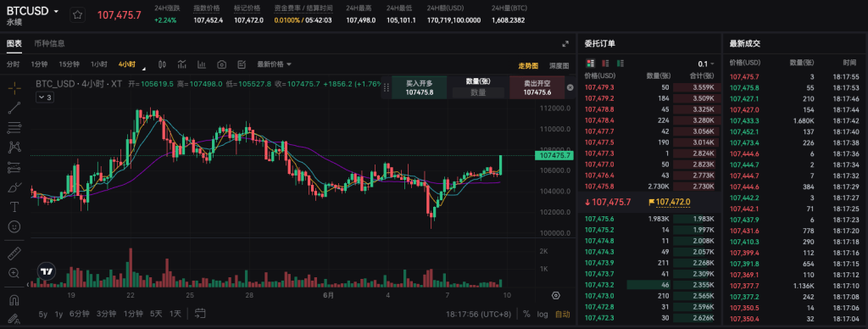Select the 4小时 interval

127,64
